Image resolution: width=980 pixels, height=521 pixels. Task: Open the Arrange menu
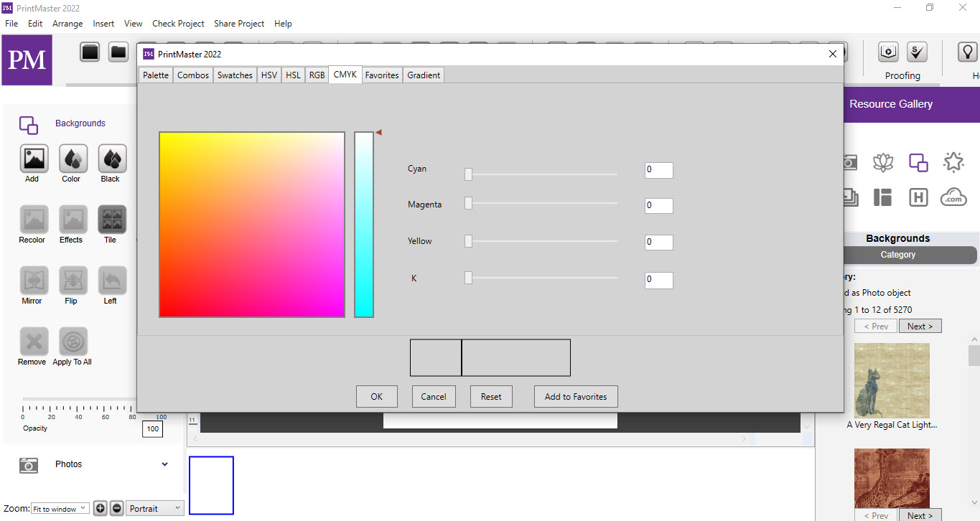(x=67, y=24)
